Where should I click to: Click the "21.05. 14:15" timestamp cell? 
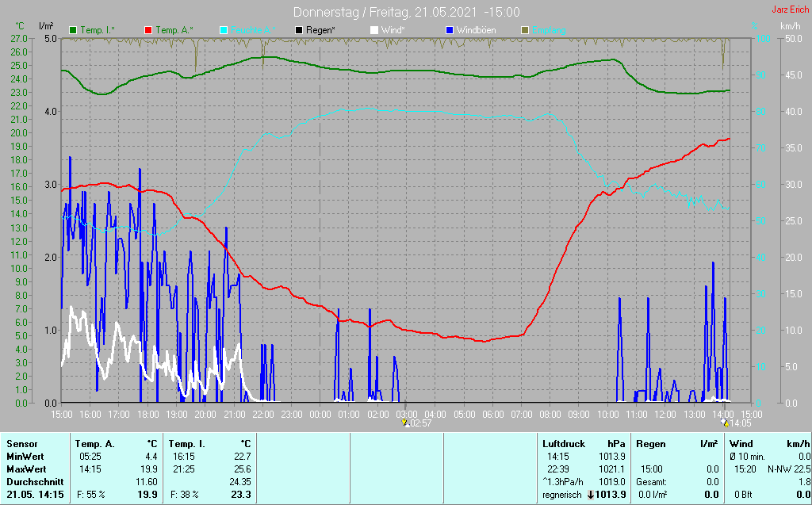[x=35, y=495]
